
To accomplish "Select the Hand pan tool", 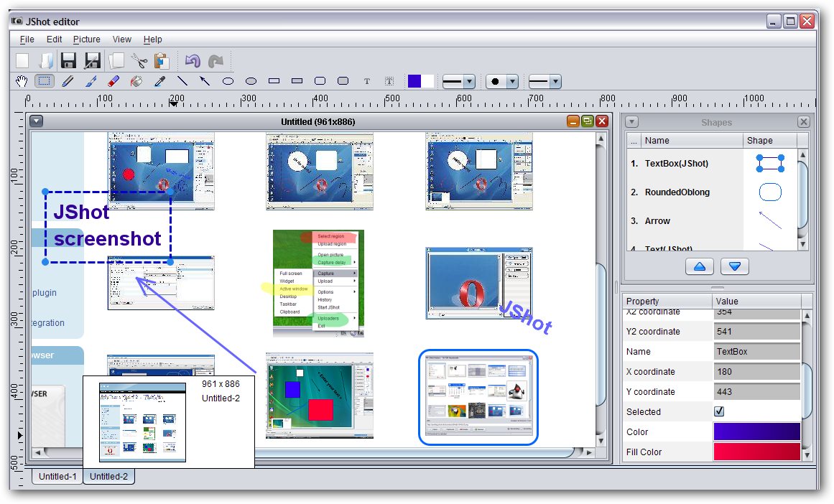I will pyautogui.click(x=22, y=81).
